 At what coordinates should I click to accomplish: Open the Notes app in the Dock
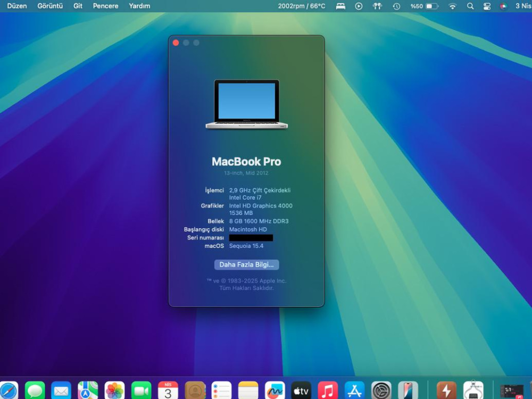click(248, 390)
